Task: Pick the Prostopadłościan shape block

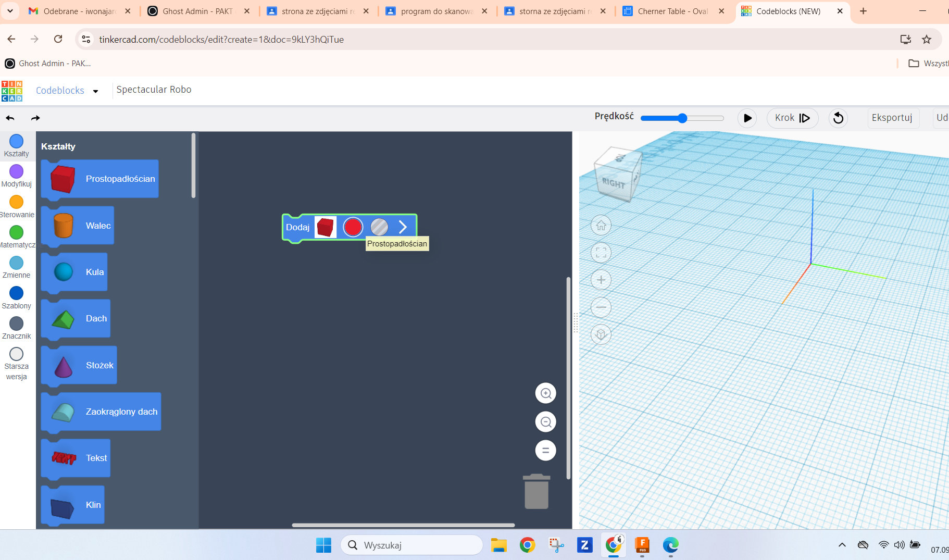Action: pos(99,179)
